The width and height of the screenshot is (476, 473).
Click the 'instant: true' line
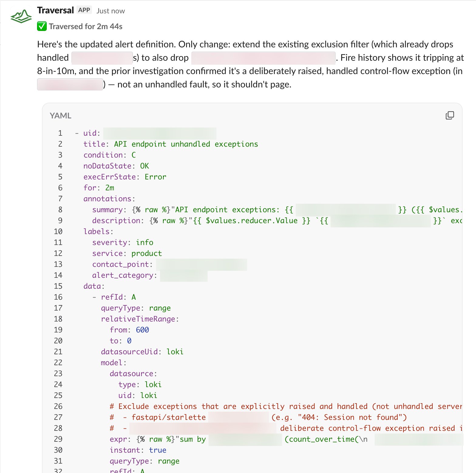pyautogui.click(x=138, y=450)
